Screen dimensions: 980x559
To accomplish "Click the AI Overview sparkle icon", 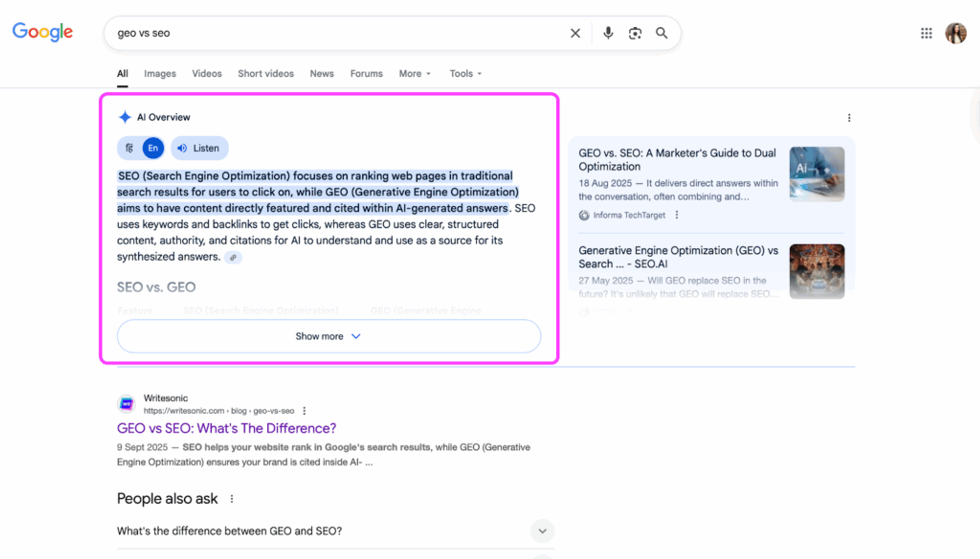I will coord(125,117).
